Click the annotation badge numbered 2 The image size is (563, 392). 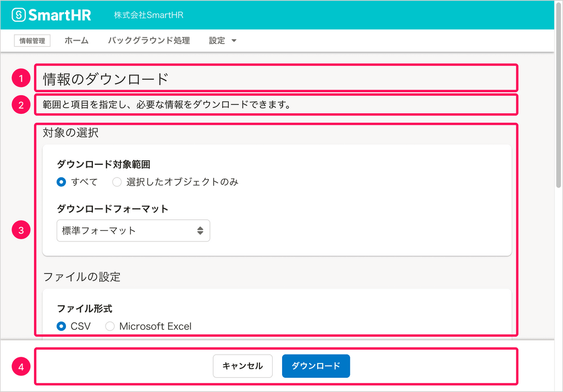click(20, 104)
